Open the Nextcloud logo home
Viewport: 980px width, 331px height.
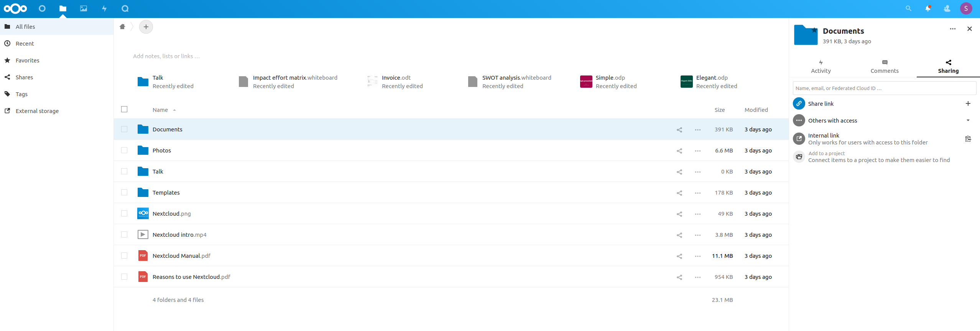(15, 8)
